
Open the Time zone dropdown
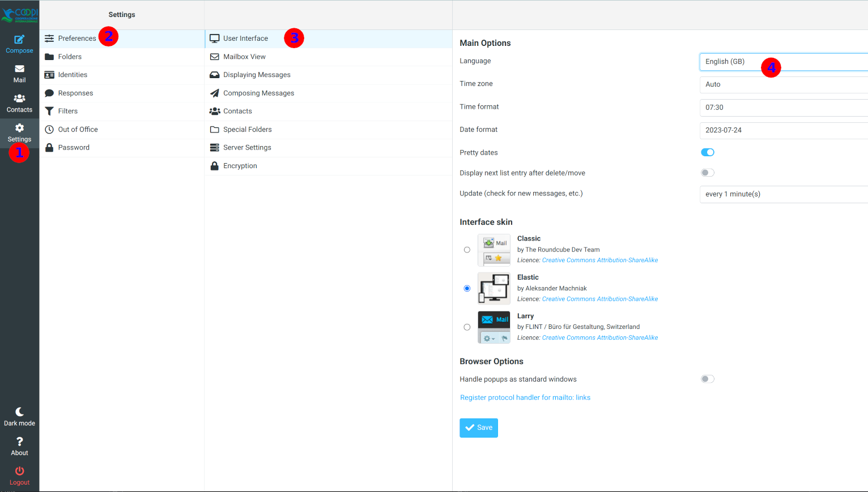(x=783, y=84)
